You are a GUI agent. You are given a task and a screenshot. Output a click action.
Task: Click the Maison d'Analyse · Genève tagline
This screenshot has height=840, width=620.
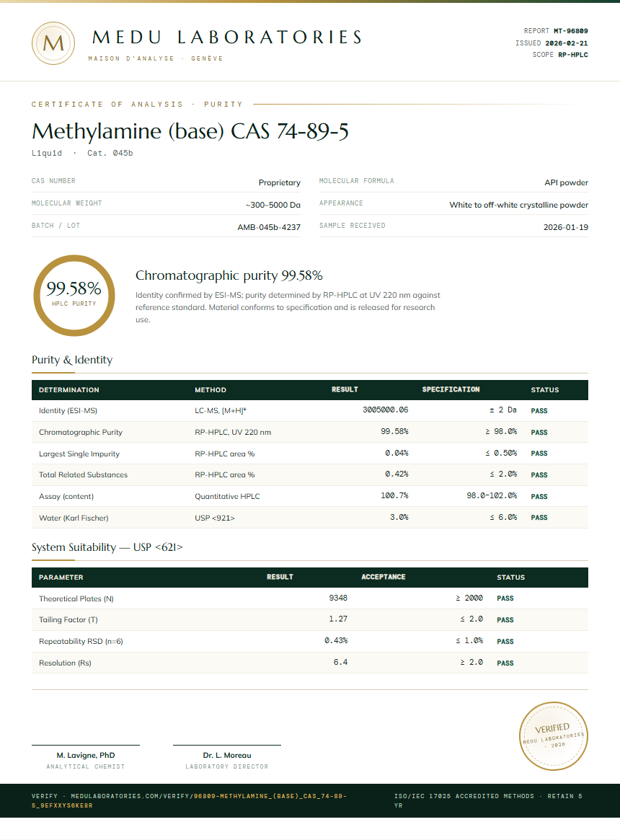156,58
